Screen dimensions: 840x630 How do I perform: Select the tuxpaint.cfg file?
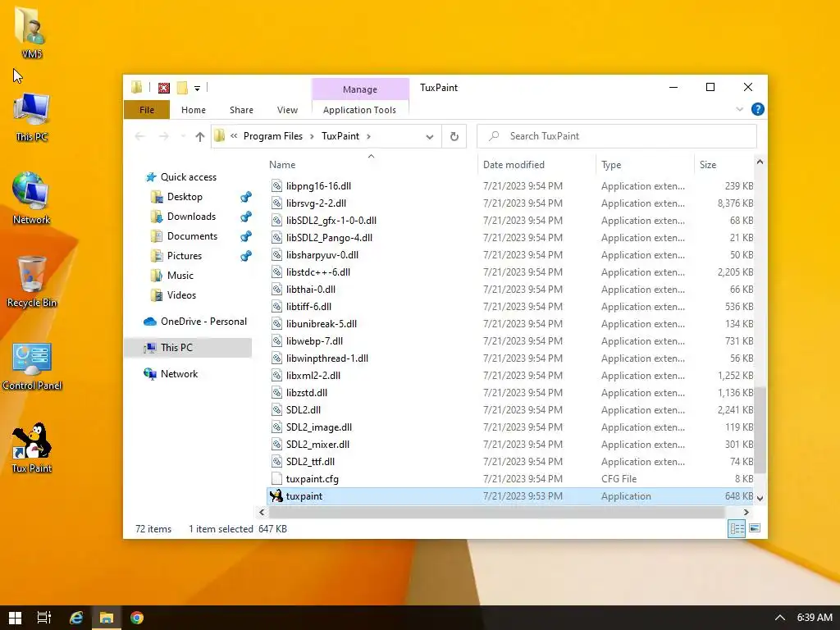click(x=510, y=479)
